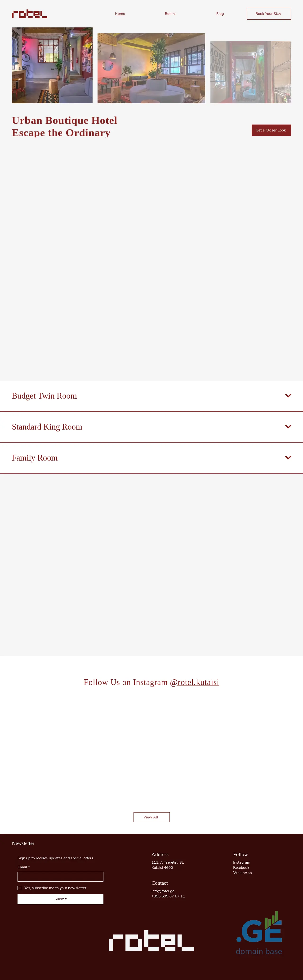Click the .GE domain base logo

259,933
